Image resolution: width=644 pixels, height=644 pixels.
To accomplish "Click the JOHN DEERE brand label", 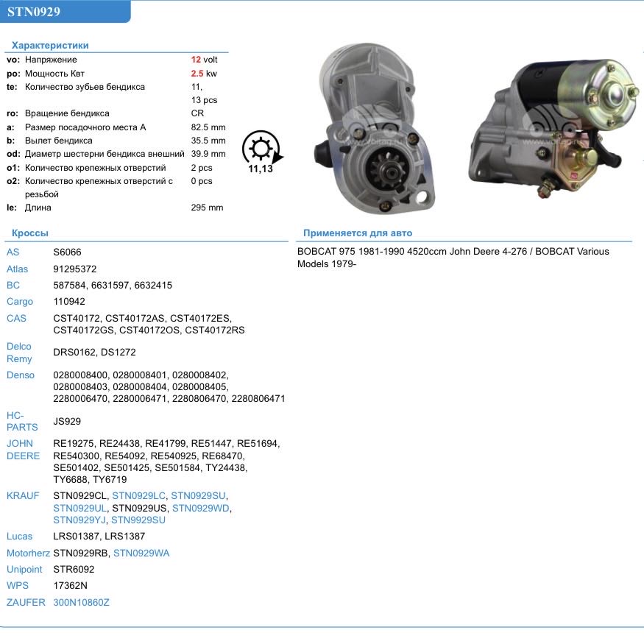I will 20,450.
